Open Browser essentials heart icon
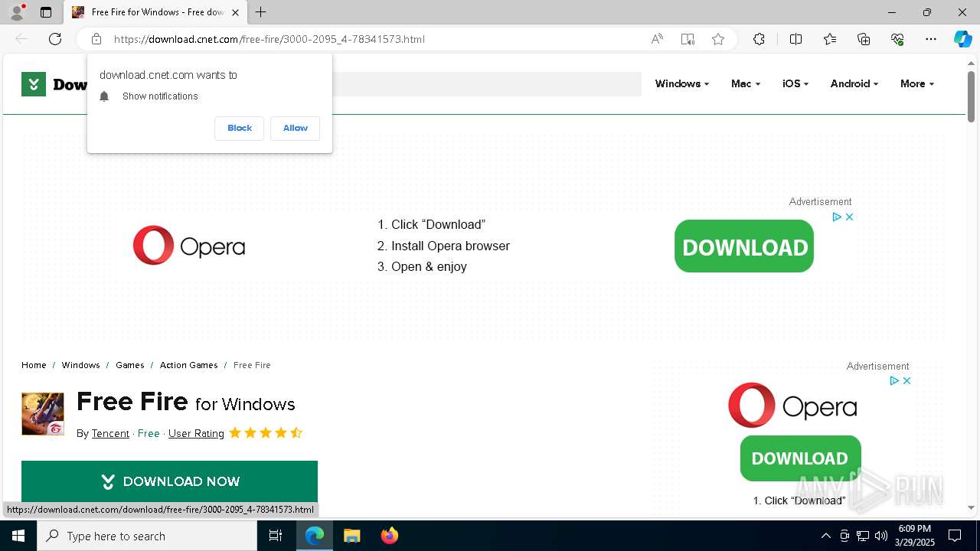The width and height of the screenshot is (980, 551). click(x=897, y=39)
